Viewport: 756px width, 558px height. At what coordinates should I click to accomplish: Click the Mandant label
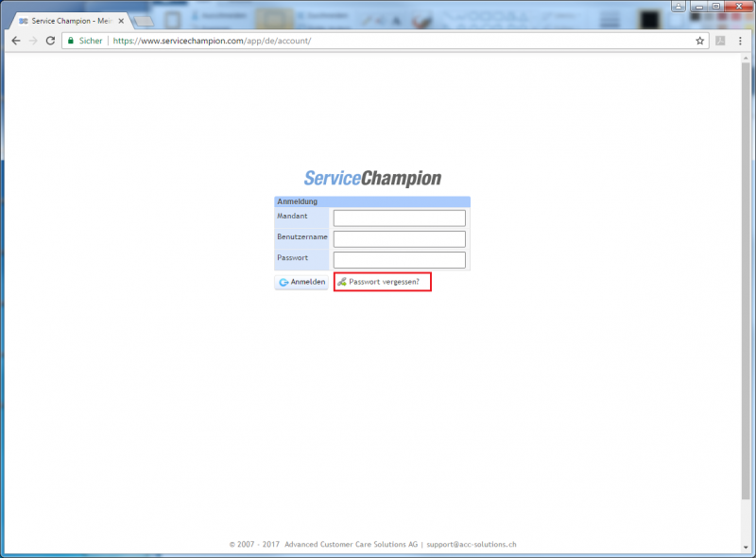292,216
